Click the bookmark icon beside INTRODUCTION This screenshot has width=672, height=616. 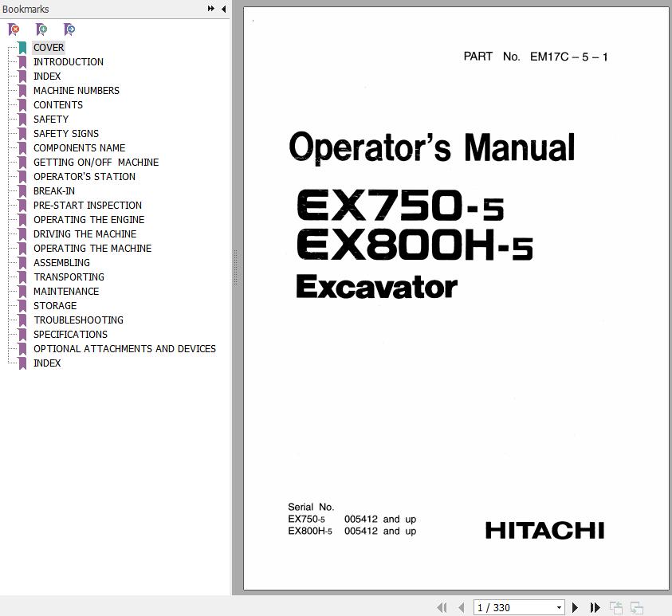22,62
